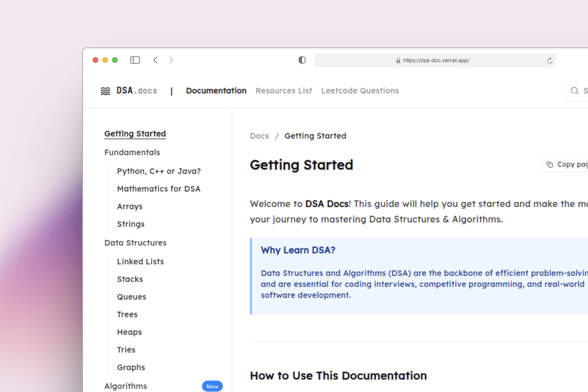Toggle the Safari sidebar panel icon

[134, 60]
